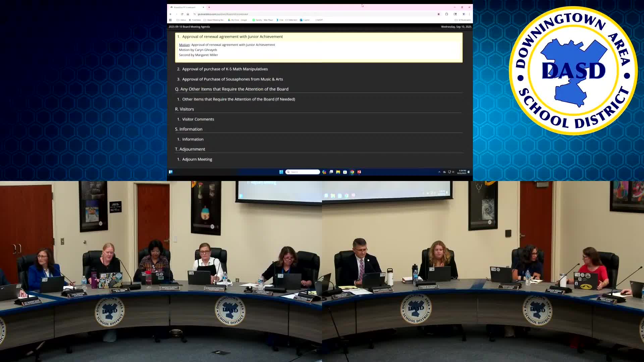Reload the BoardDocs page

[182, 14]
